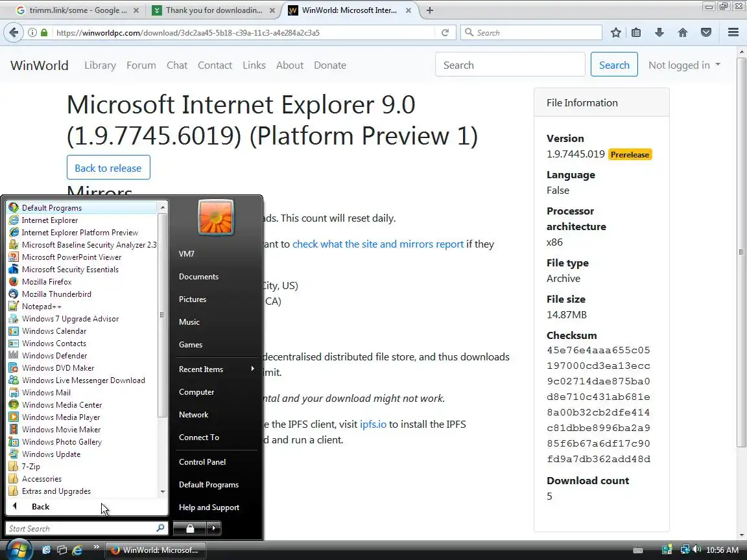Open the ipfs.io link

(x=373, y=425)
